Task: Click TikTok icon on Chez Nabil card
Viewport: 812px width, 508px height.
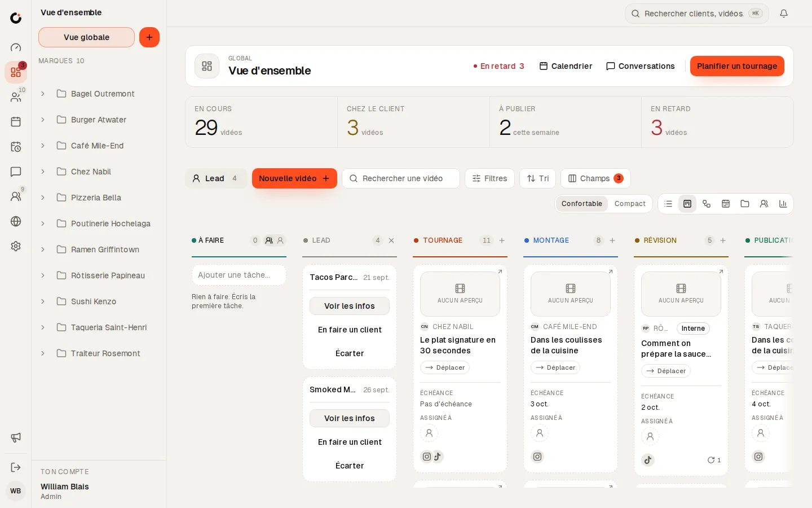Action: 438,457
